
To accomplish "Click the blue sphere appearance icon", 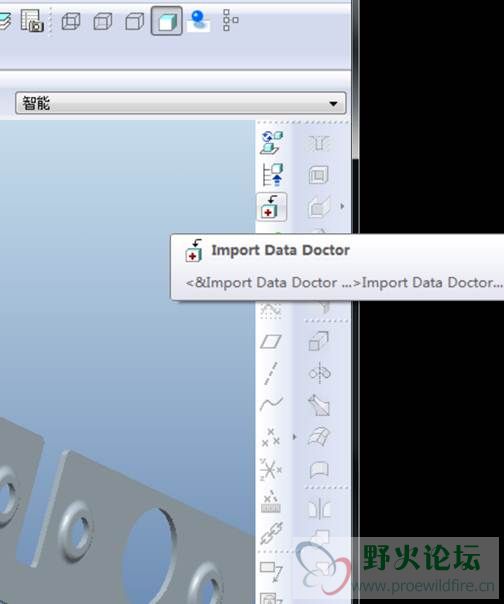I will (x=198, y=20).
